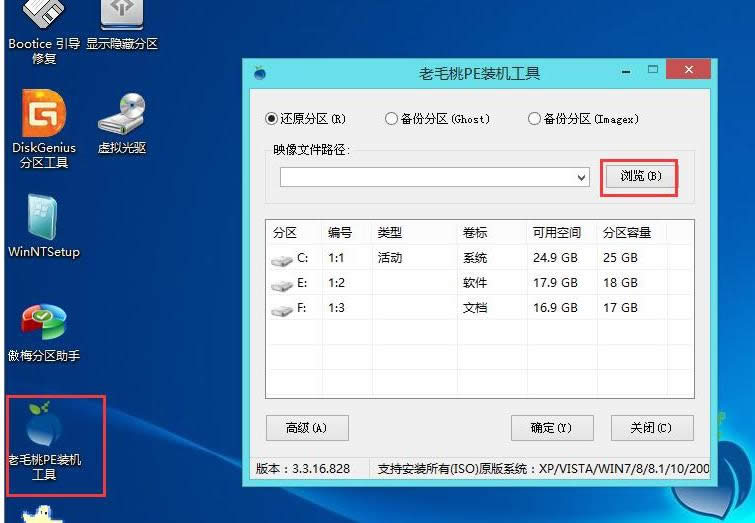Open 傲梅分区助手 desktop icon
The image size is (755, 523).
(43, 326)
